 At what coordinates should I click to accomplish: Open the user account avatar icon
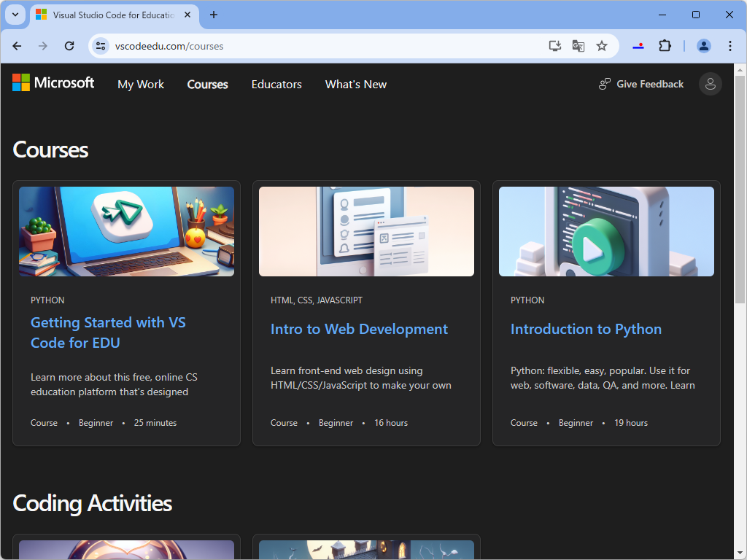click(710, 85)
